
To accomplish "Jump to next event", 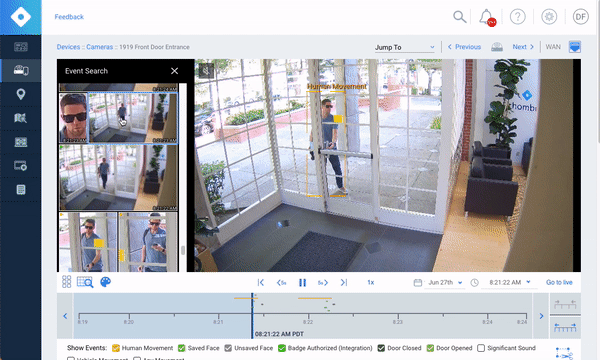I will tap(344, 282).
